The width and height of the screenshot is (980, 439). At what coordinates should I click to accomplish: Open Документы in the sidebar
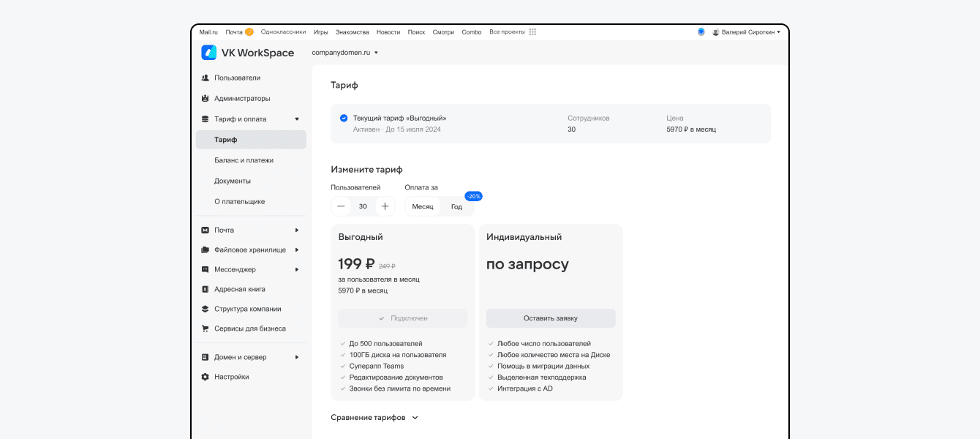233,181
